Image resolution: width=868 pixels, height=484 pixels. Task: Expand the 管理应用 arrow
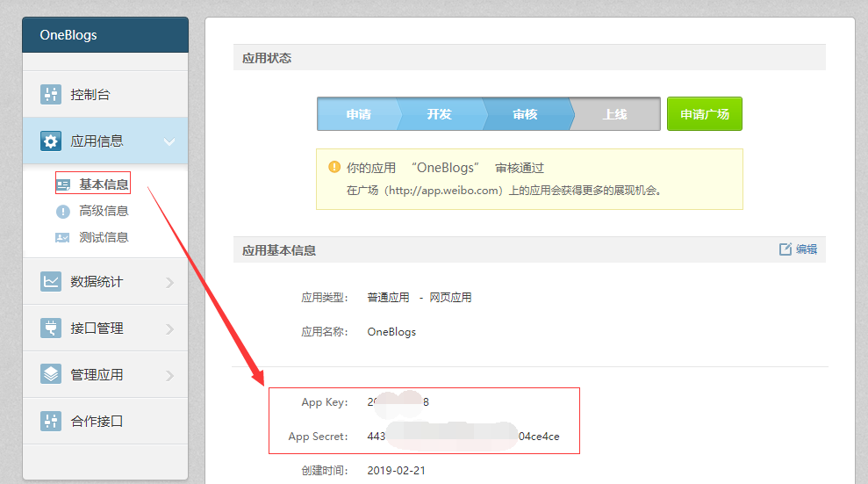pos(169,376)
